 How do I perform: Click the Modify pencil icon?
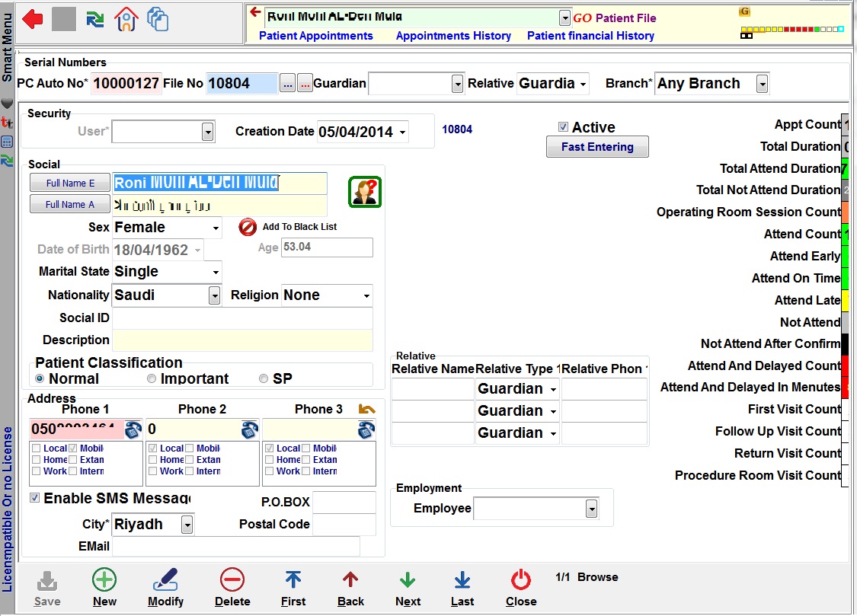[165, 580]
